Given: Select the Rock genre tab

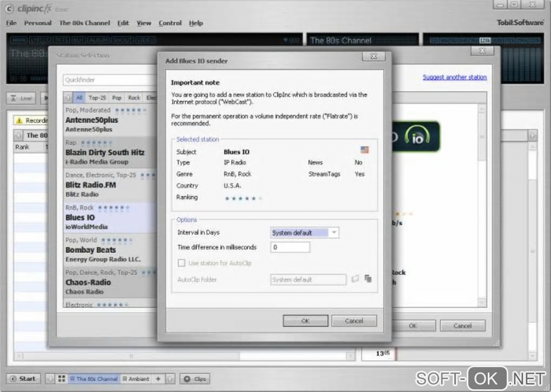Looking at the screenshot, I should (x=134, y=98).
